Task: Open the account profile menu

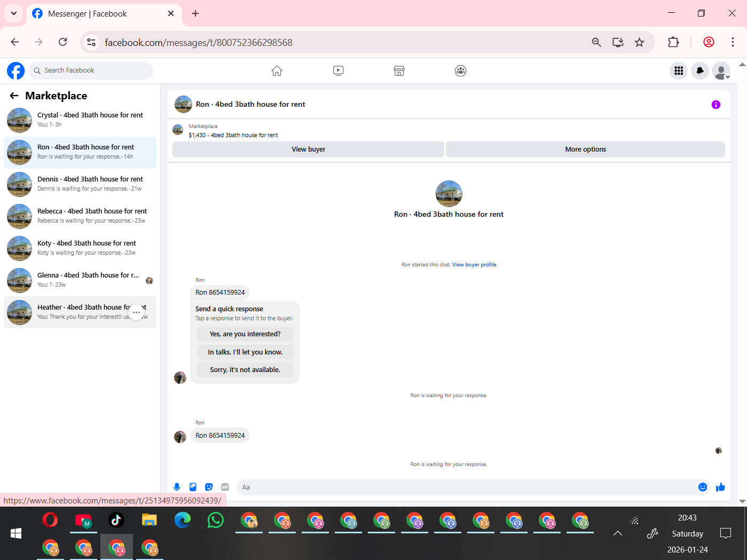Action: point(721,70)
